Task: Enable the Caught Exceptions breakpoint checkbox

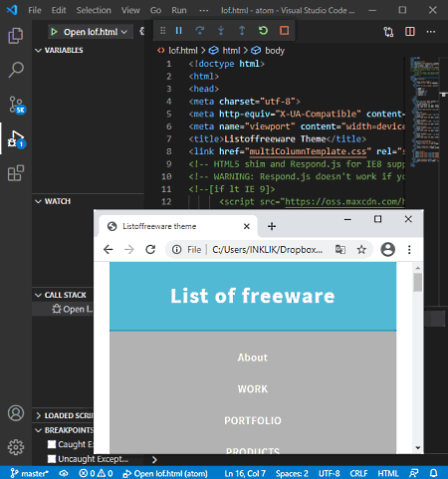Action: click(52, 444)
